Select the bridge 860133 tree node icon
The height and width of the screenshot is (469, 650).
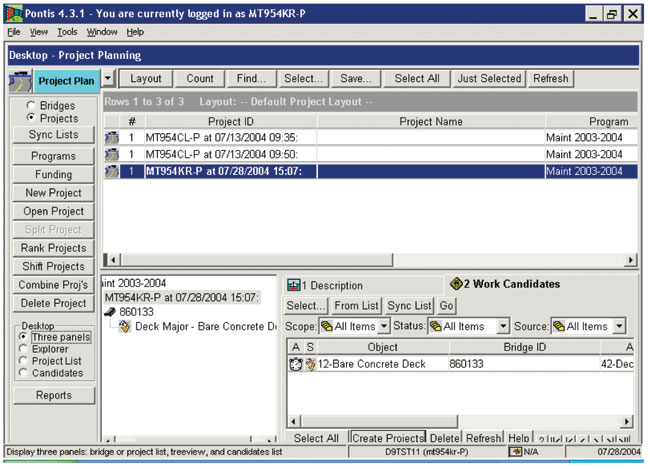pyautogui.click(x=112, y=312)
